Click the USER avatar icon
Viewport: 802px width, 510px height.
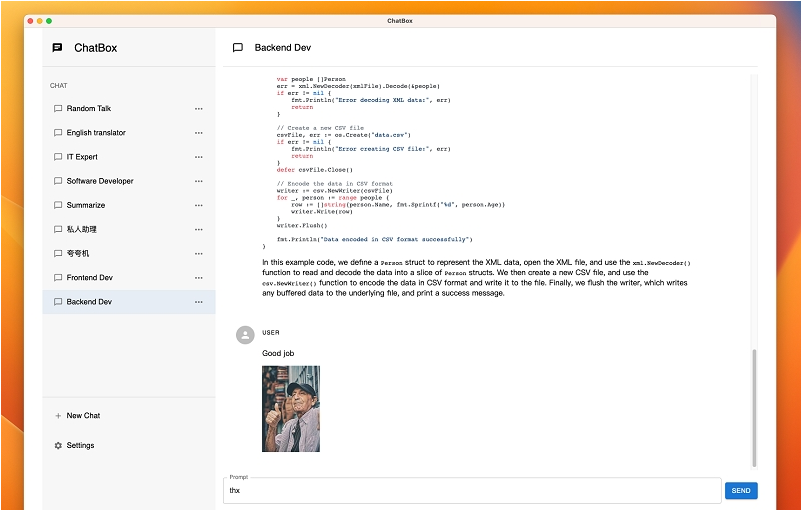(x=245, y=335)
